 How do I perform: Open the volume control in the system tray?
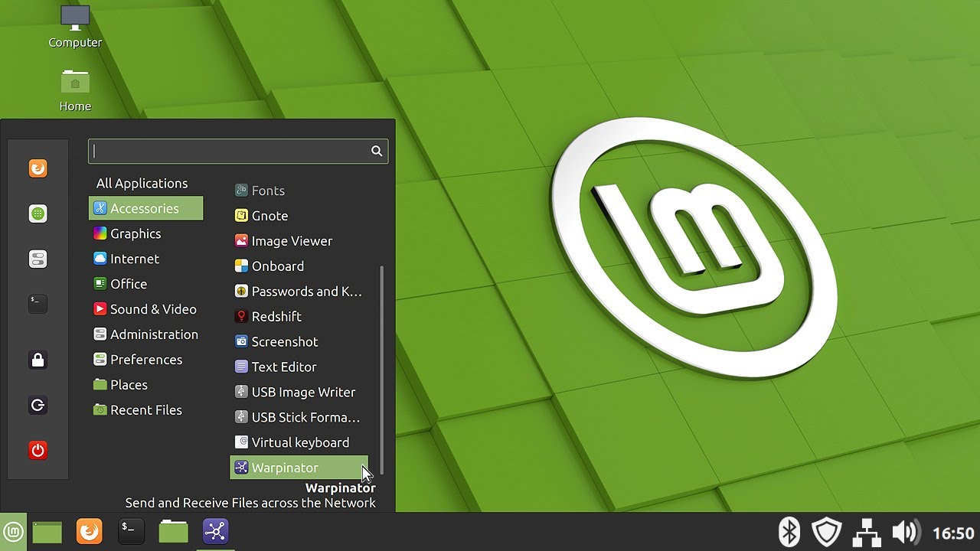906,531
